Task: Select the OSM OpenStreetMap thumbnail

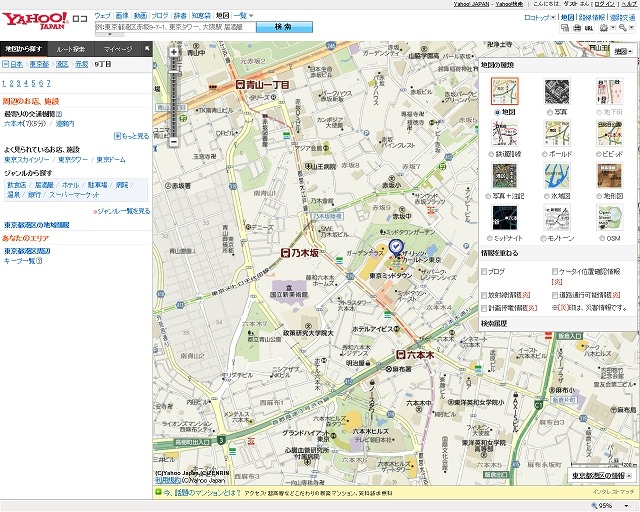Action: pyautogui.click(x=609, y=218)
